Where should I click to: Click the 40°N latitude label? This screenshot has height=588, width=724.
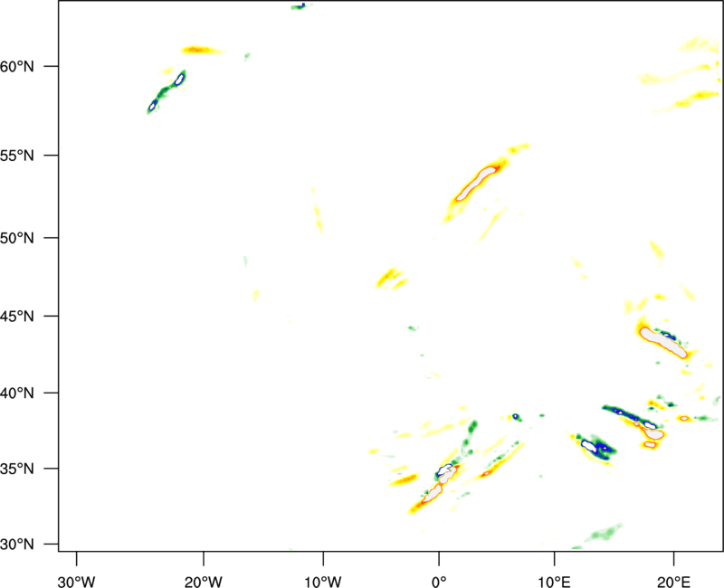(17, 394)
